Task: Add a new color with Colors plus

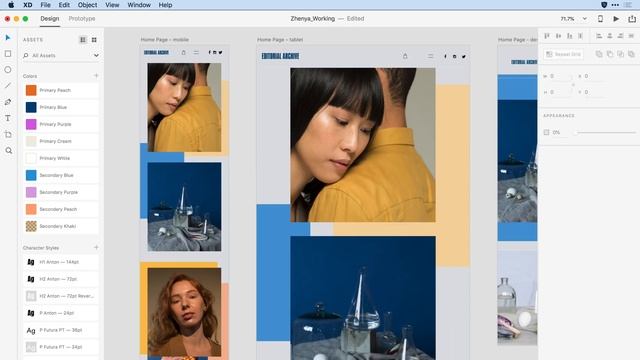Action: click(x=96, y=76)
